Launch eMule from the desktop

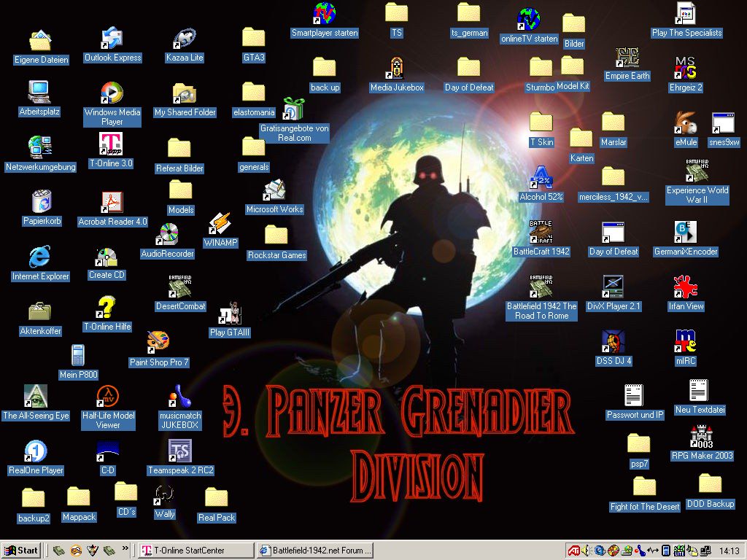point(686,123)
